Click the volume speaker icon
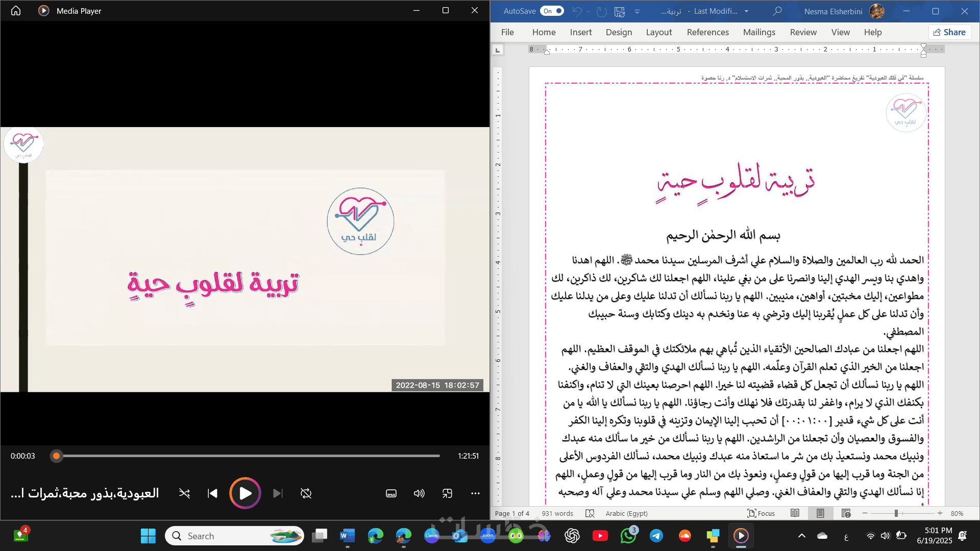The image size is (980, 551). pos(419,493)
